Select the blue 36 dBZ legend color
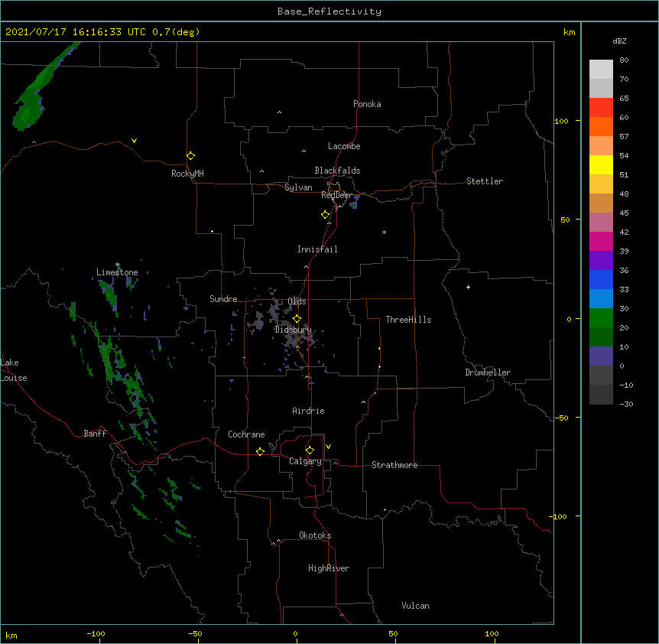Screen dimensions: 659x644 [601, 279]
